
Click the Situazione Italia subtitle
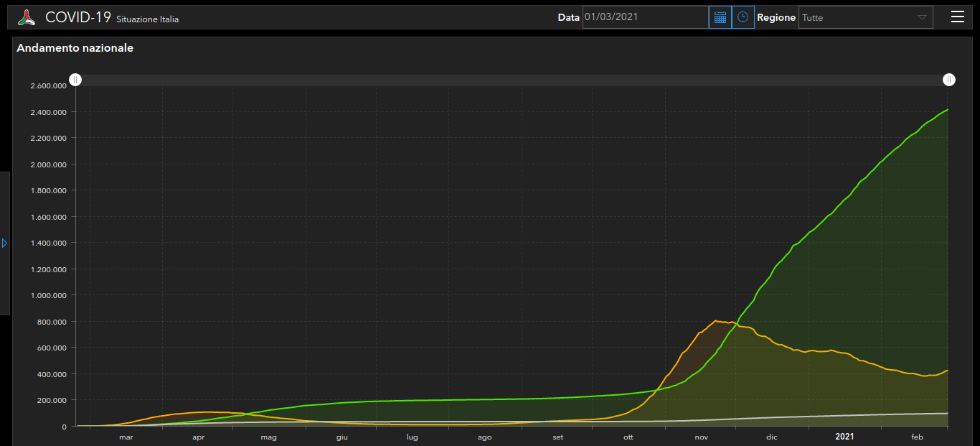(147, 19)
